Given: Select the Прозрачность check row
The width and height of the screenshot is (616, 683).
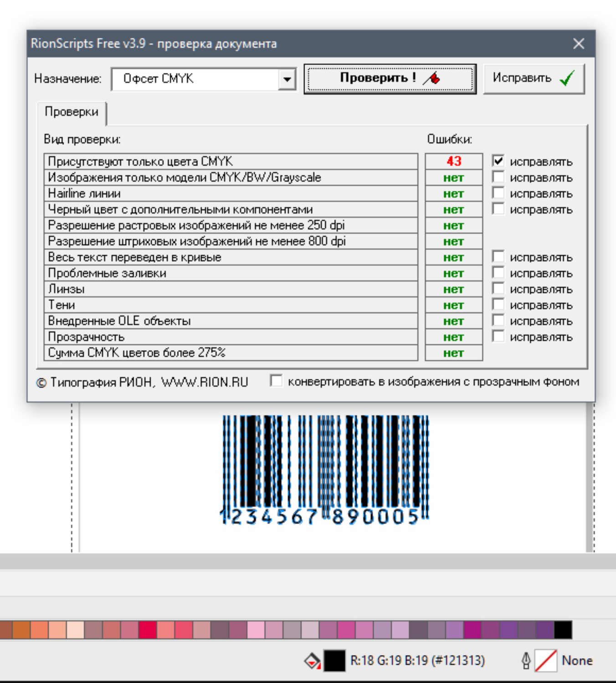Looking at the screenshot, I should (231, 337).
